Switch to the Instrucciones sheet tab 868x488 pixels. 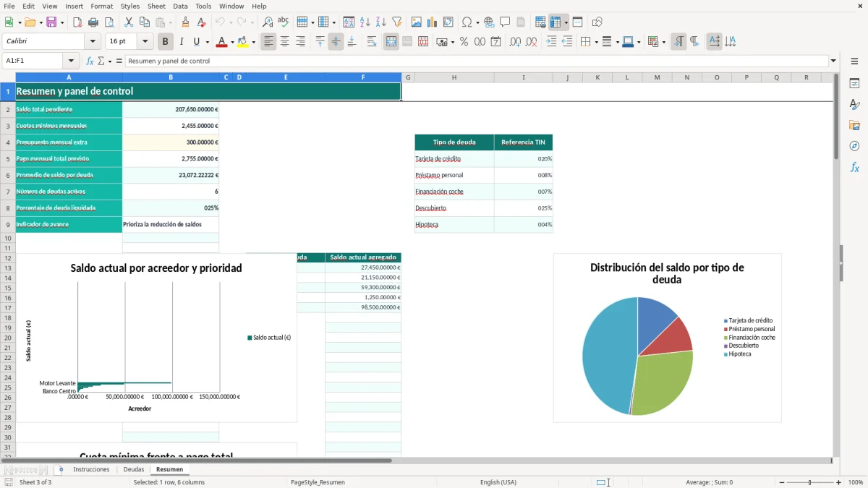click(x=91, y=470)
